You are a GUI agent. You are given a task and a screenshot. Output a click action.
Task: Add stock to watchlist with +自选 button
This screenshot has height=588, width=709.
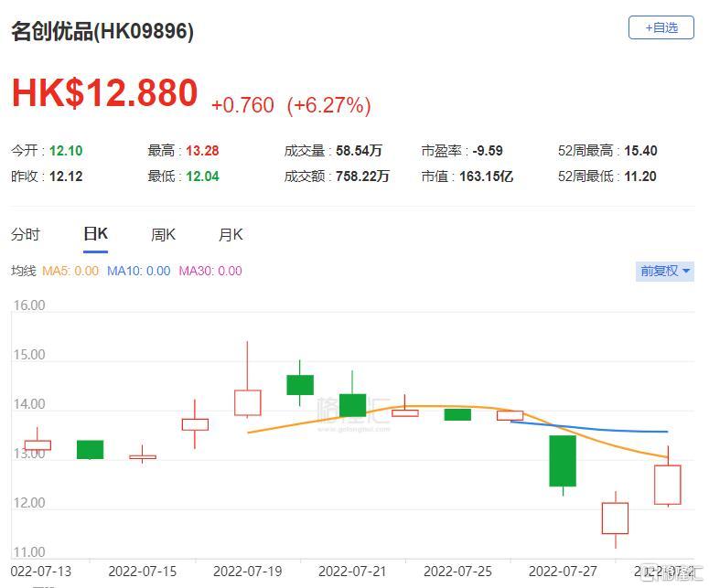(x=661, y=27)
